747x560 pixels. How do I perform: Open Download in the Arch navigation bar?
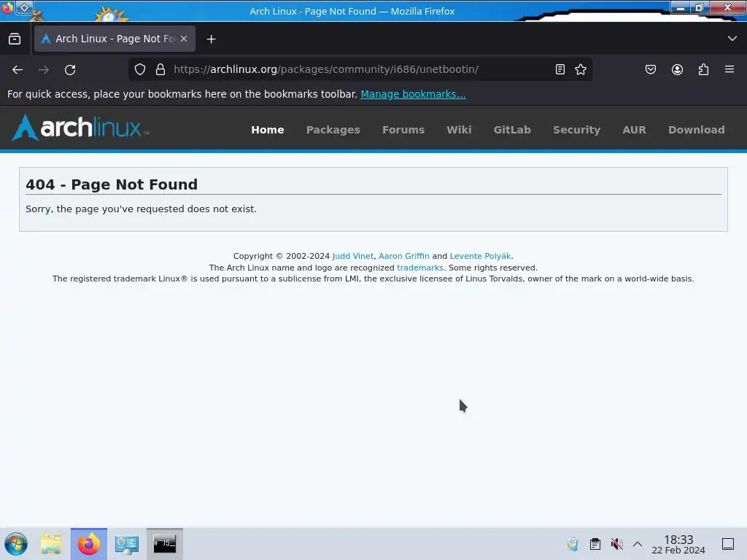(696, 130)
